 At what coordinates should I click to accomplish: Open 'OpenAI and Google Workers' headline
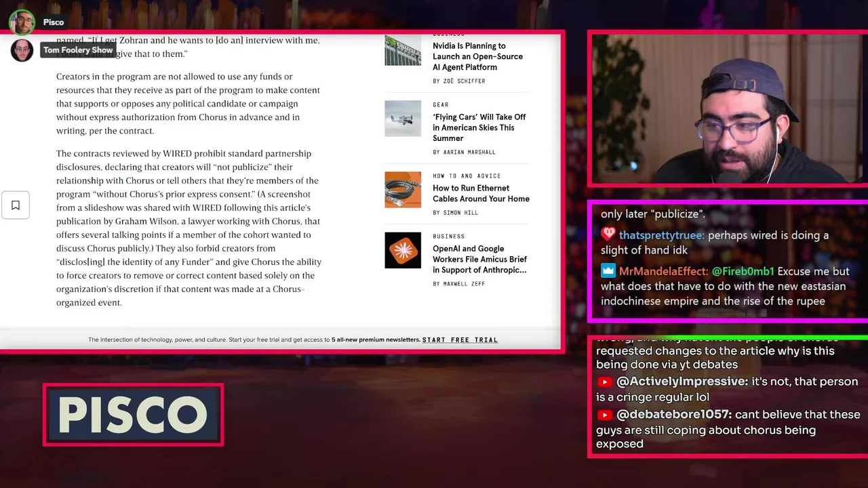pyautogui.click(x=479, y=259)
